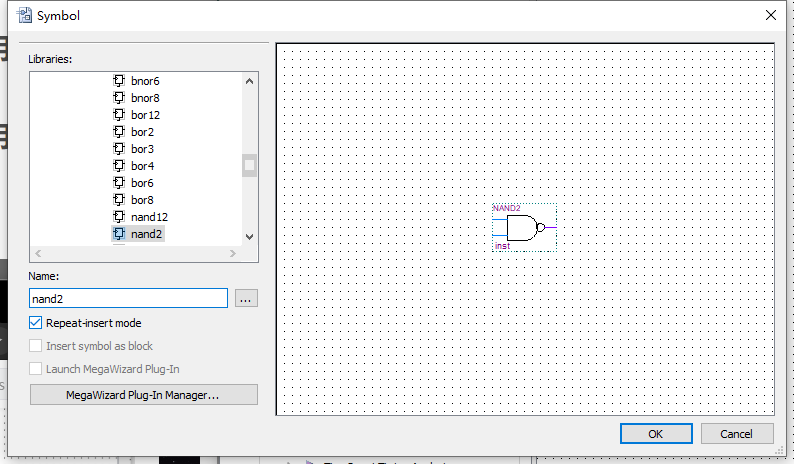Select bor12 in the libraries list
This screenshot has height=464, width=794.
click(x=145, y=115)
